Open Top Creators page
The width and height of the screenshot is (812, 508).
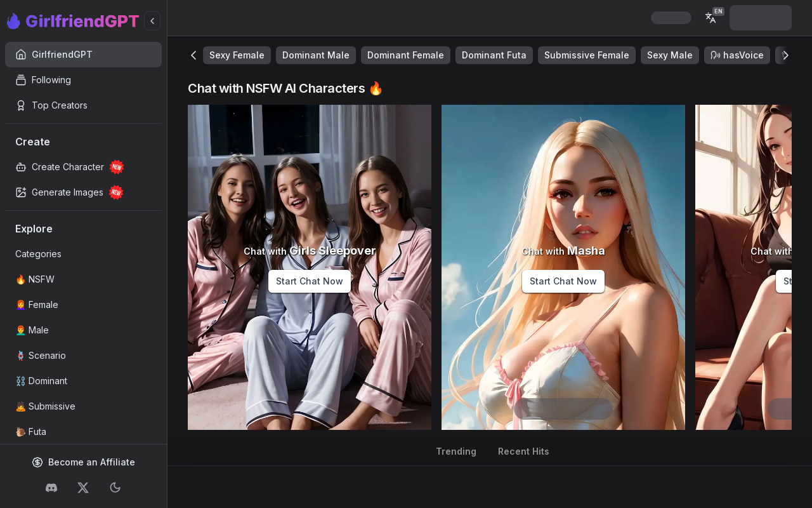click(x=59, y=105)
